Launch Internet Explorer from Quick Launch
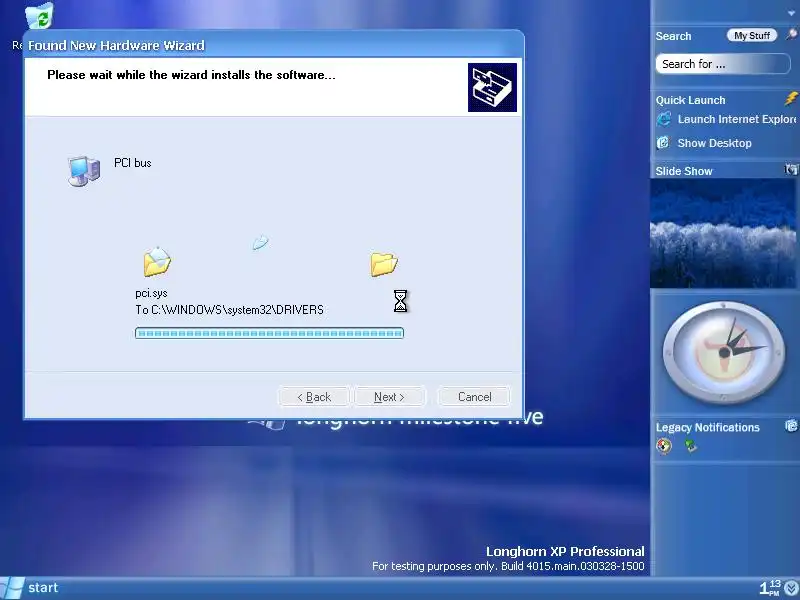 (737, 119)
